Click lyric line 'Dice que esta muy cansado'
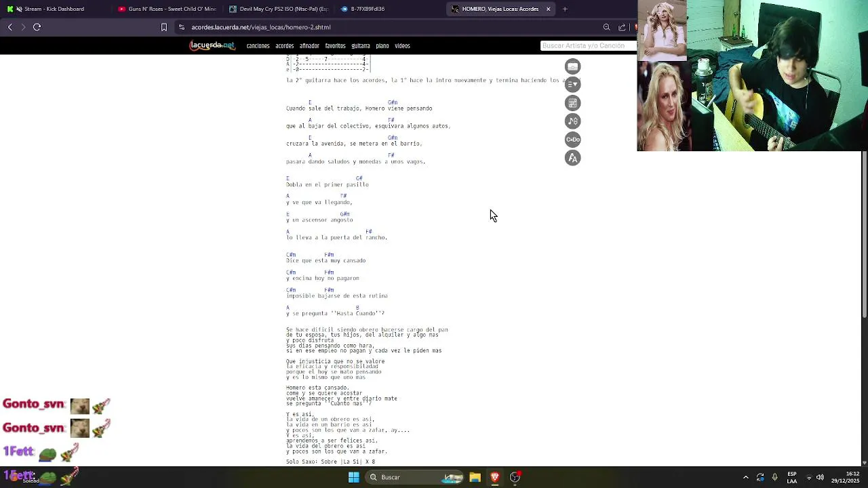 325,260
